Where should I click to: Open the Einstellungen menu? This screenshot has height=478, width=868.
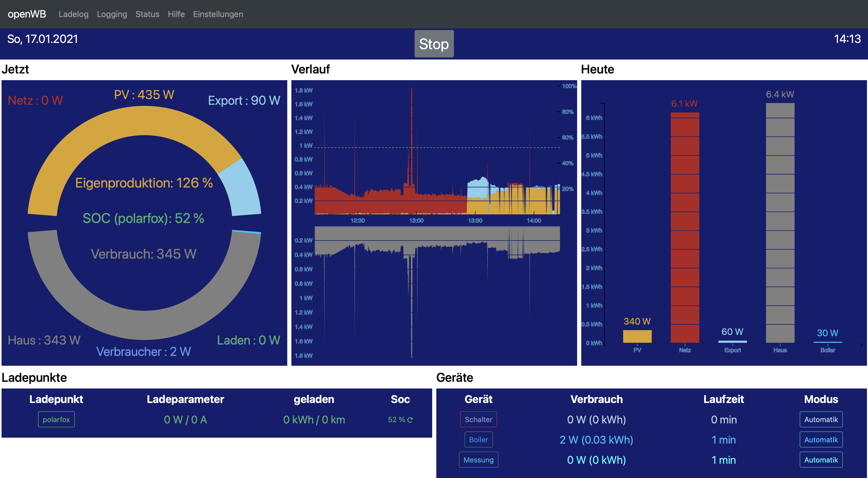point(218,14)
